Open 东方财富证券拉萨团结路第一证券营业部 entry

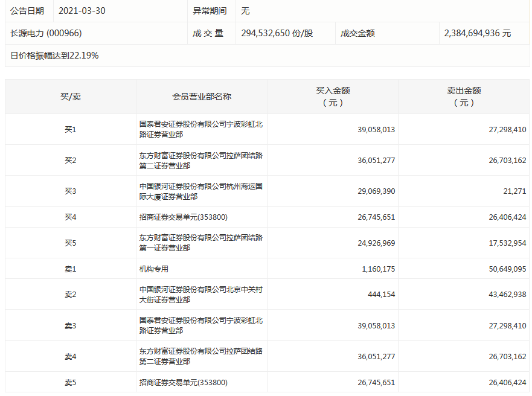[200, 243]
